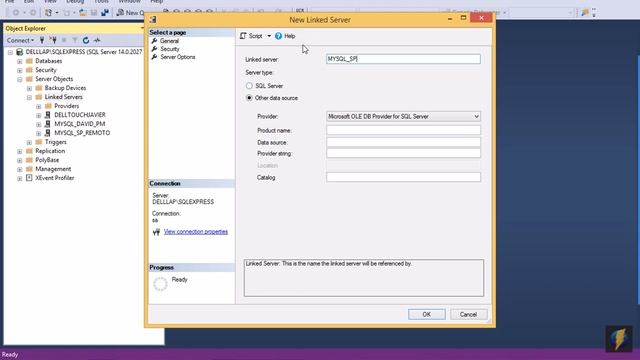Click the Disconnect plug icon in Object Explorer

click(53, 40)
